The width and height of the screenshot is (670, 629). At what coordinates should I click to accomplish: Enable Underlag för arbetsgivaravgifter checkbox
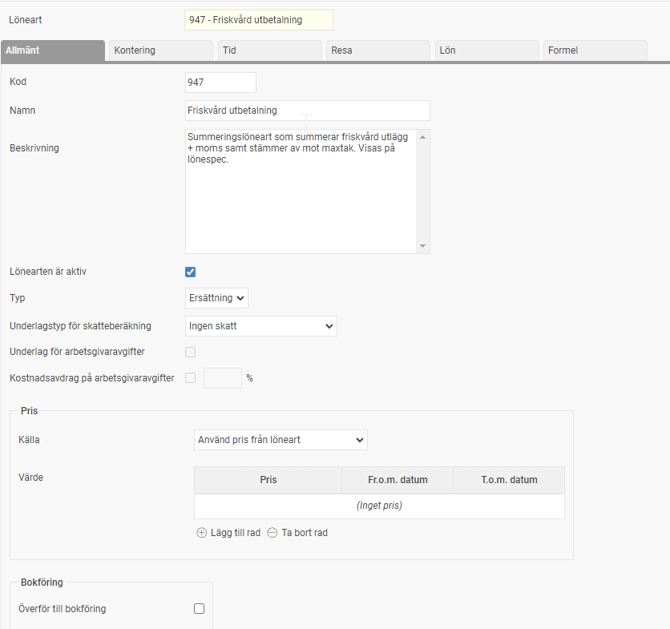[191, 352]
